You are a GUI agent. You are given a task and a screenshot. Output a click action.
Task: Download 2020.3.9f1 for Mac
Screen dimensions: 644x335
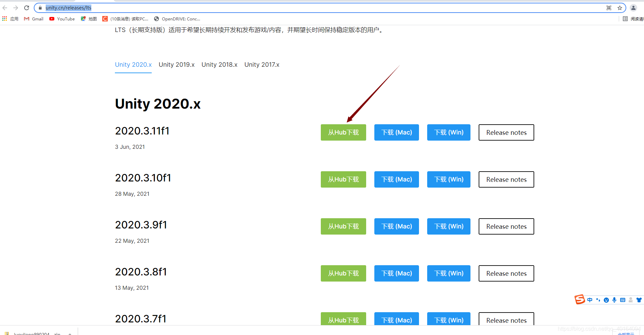(x=396, y=226)
